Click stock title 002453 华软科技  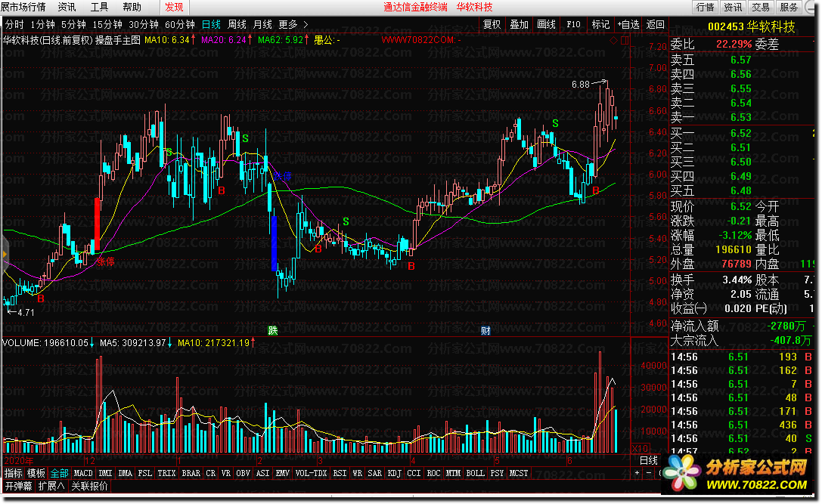(x=751, y=26)
